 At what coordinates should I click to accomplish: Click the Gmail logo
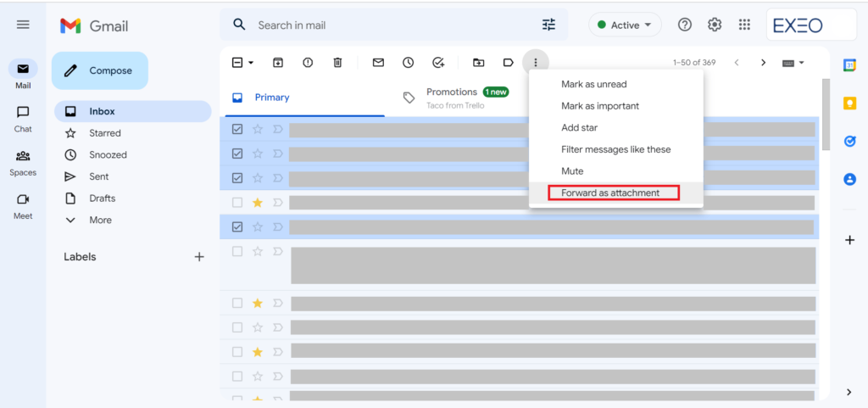[x=94, y=25]
